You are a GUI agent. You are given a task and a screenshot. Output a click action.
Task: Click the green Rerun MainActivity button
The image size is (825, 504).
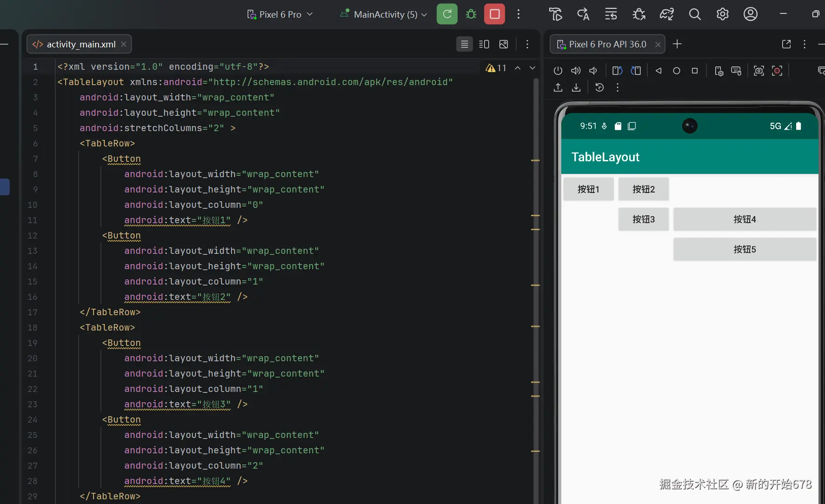point(447,14)
